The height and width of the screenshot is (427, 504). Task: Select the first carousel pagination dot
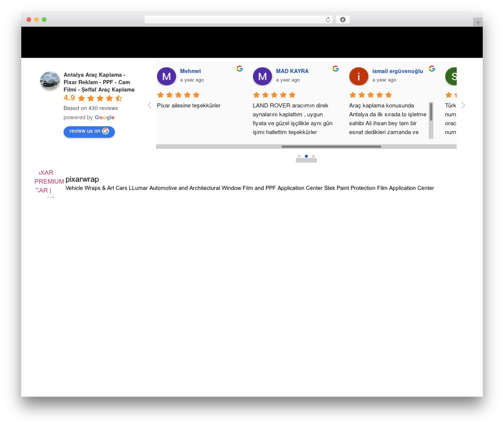[x=299, y=156]
